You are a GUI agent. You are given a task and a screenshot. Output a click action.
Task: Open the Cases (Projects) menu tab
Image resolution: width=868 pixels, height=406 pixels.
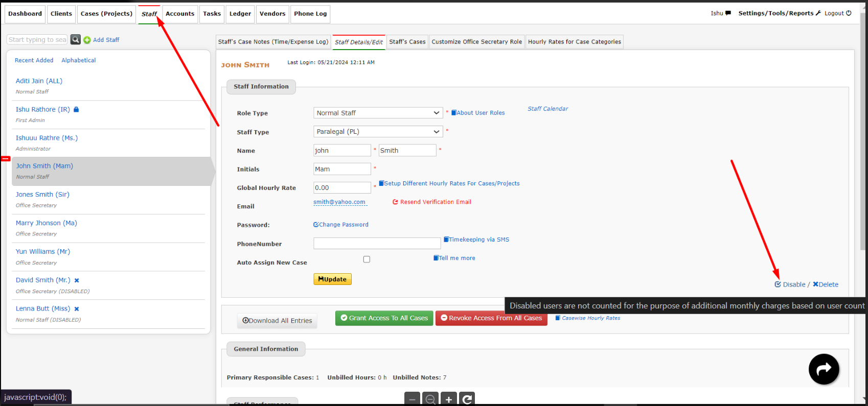tap(106, 14)
